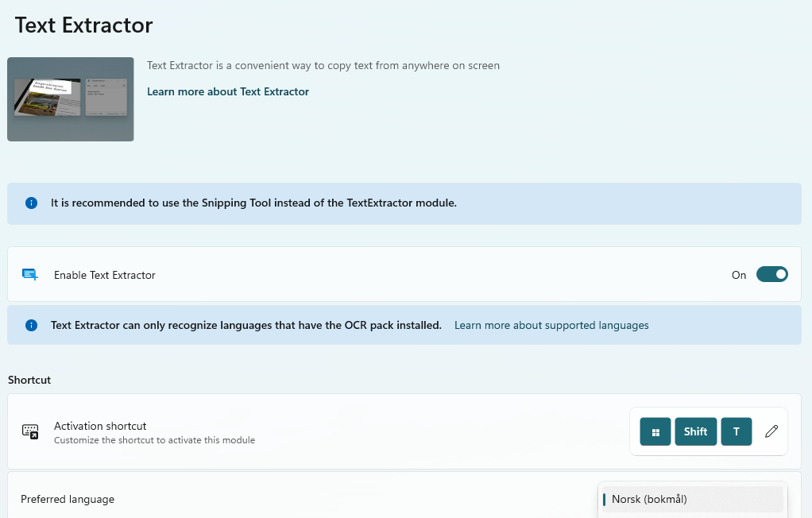Open Learn more about Text Extractor link

pos(228,91)
